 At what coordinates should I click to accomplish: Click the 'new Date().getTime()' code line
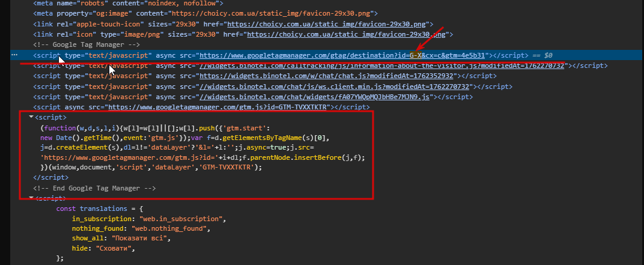point(185,137)
